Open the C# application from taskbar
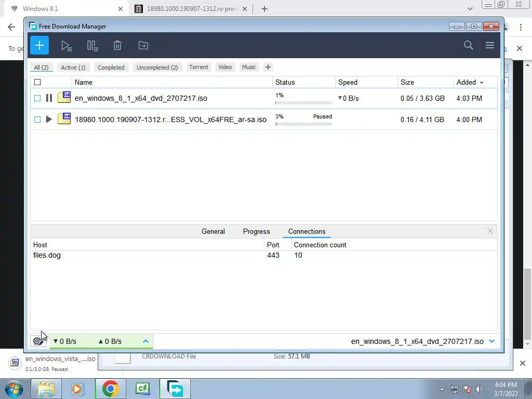This screenshot has width=532, height=399. 142,389
